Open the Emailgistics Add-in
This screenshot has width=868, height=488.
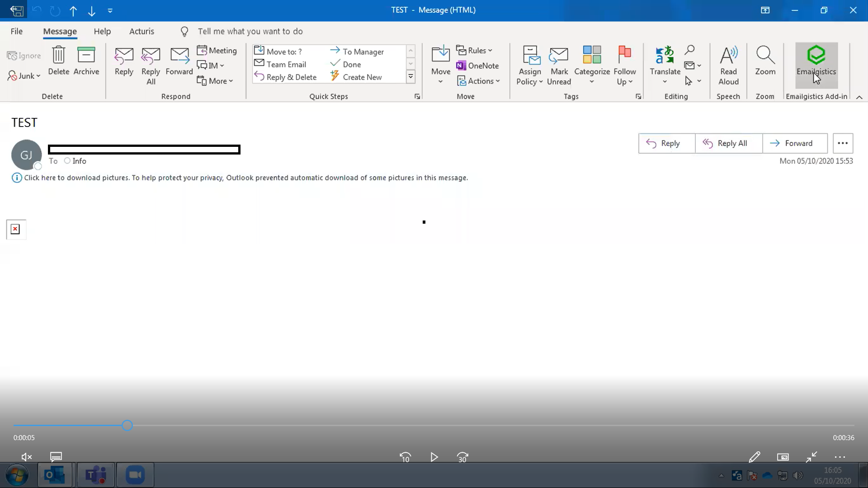[x=816, y=65]
